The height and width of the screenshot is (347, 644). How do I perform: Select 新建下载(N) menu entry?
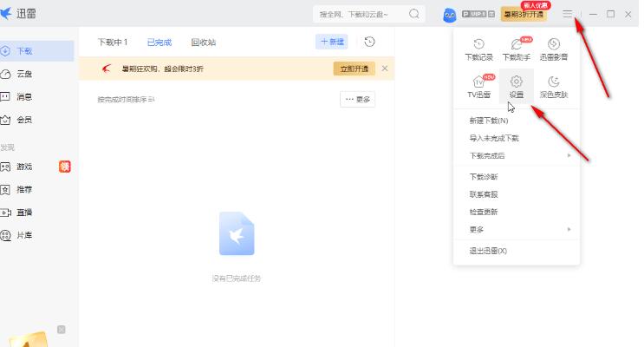click(x=517, y=121)
